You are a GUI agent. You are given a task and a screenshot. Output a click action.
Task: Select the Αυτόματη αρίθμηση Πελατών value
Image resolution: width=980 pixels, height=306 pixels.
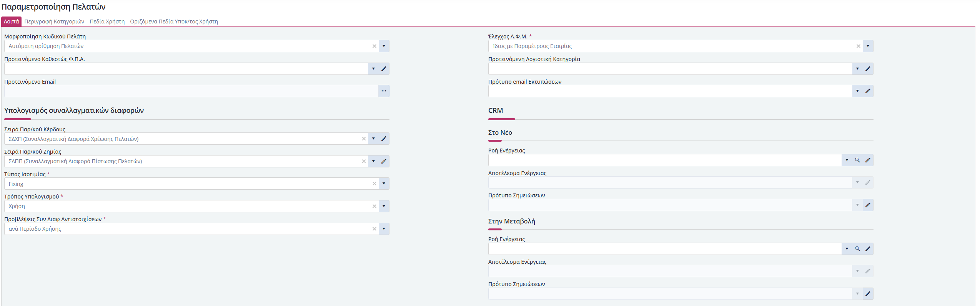click(x=46, y=46)
